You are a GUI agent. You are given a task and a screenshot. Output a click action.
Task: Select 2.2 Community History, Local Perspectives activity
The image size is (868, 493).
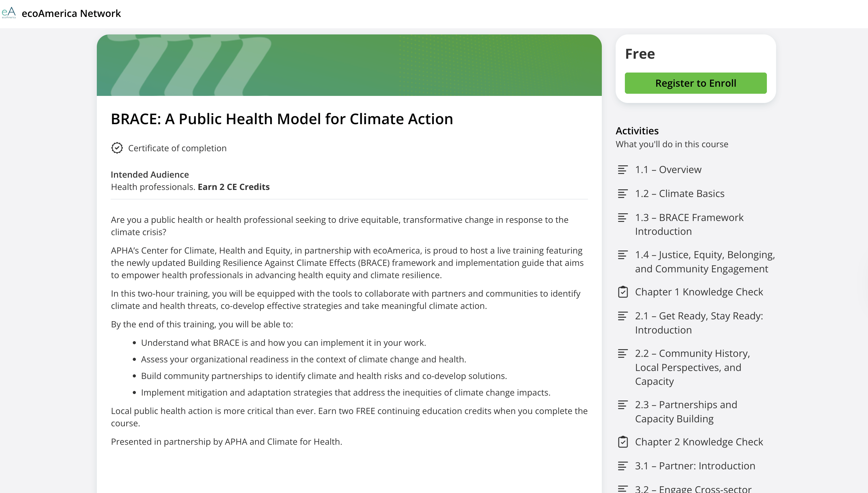pos(692,367)
